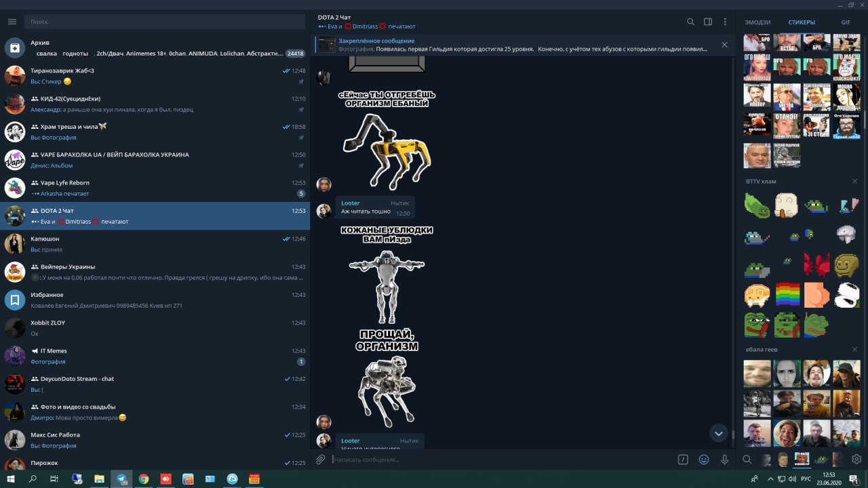Click the message field 'Написать сообщение'
Viewport: 868px width, 488px height.
point(502,460)
